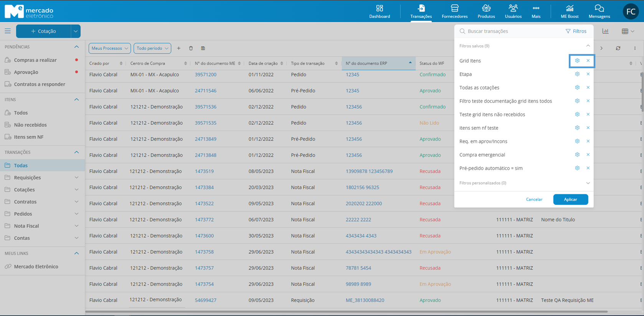The image size is (644, 316).
Task: Open settings gear for Todas as cotações filter
Action: (577, 88)
